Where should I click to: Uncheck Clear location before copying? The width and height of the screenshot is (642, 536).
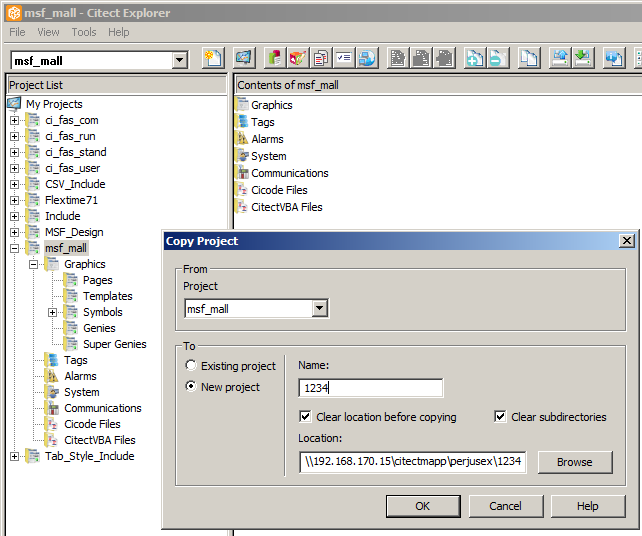(x=305, y=417)
